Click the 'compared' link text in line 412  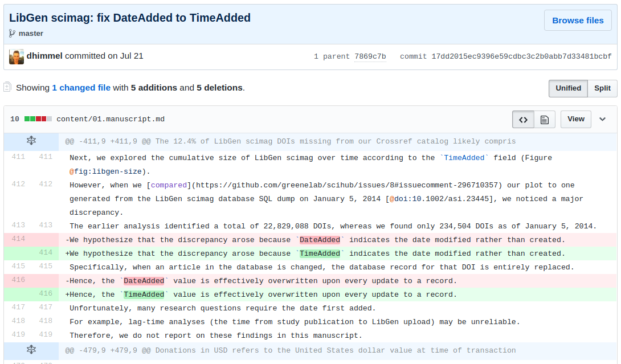coord(169,185)
